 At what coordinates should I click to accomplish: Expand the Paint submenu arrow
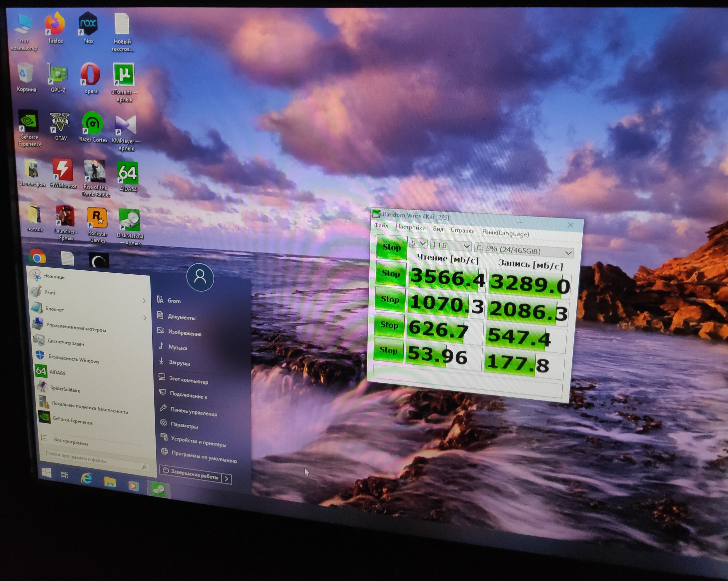(x=144, y=301)
